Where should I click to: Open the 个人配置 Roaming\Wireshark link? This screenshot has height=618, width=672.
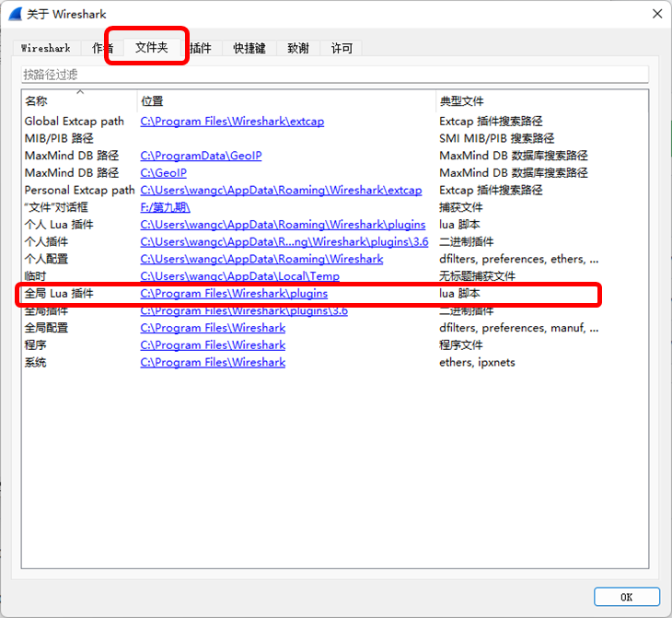pyautogui.click(x=261, y=259)
